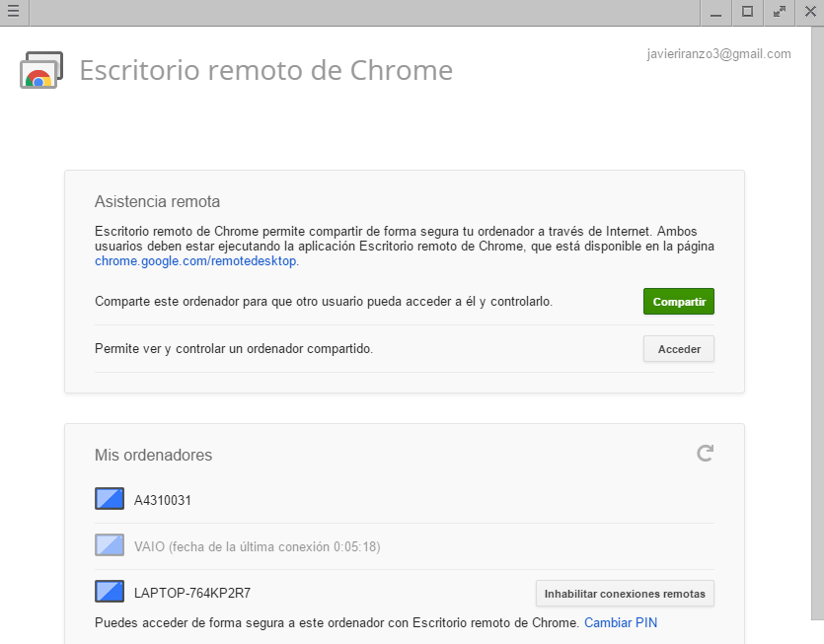Refresh the Mis ordenadores list
Viewport: 824px width, 644px height.
705,454
